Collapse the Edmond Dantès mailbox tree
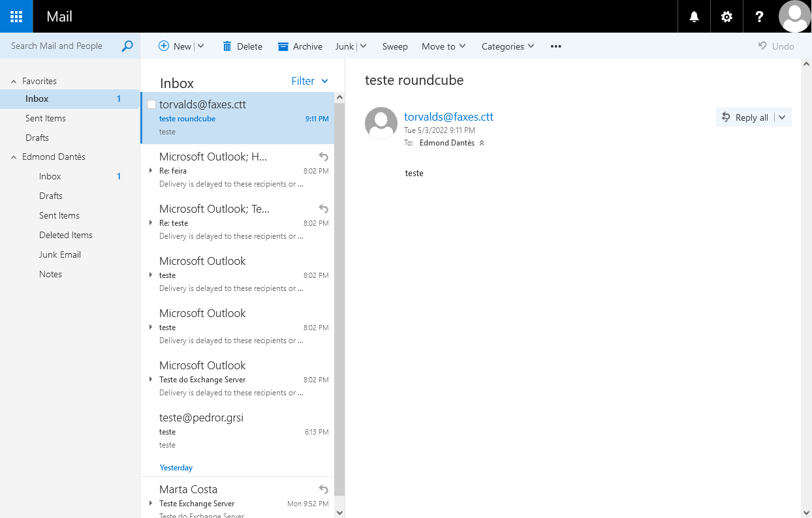The height and width of the screenshot is (518, 812). click(x=14, y=157)
